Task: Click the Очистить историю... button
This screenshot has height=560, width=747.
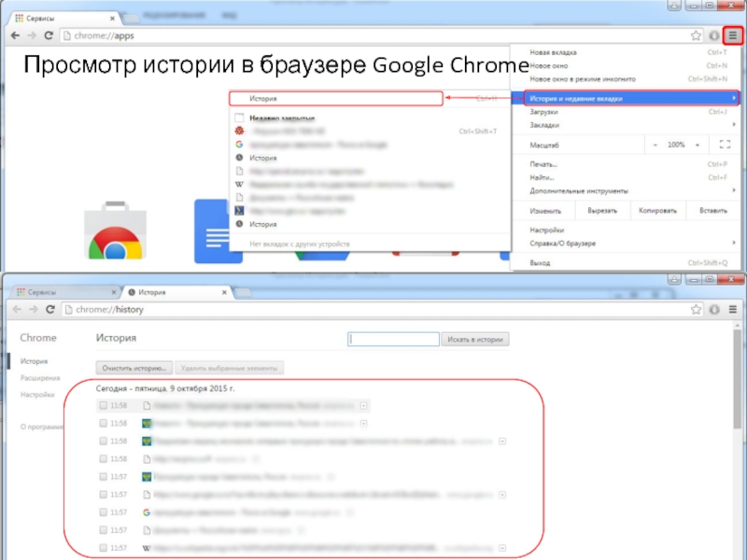Action: pyautogui.click(x=134, y=368)
